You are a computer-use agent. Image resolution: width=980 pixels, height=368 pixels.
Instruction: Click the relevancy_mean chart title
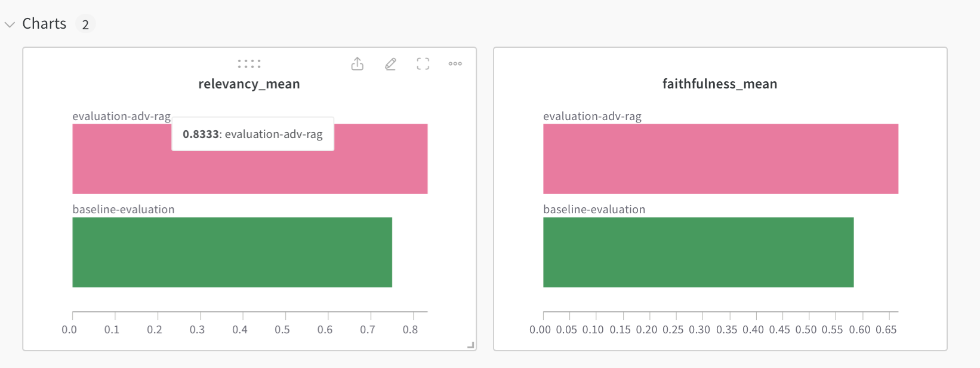pyautogui.click(x=249, y=84)
